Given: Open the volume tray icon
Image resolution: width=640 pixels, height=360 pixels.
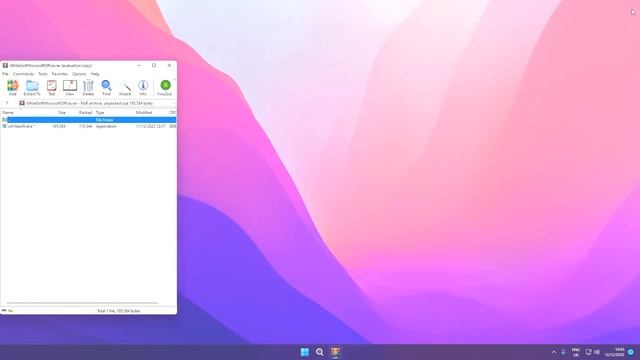Looking at the screenshot, I should [597, 352].
